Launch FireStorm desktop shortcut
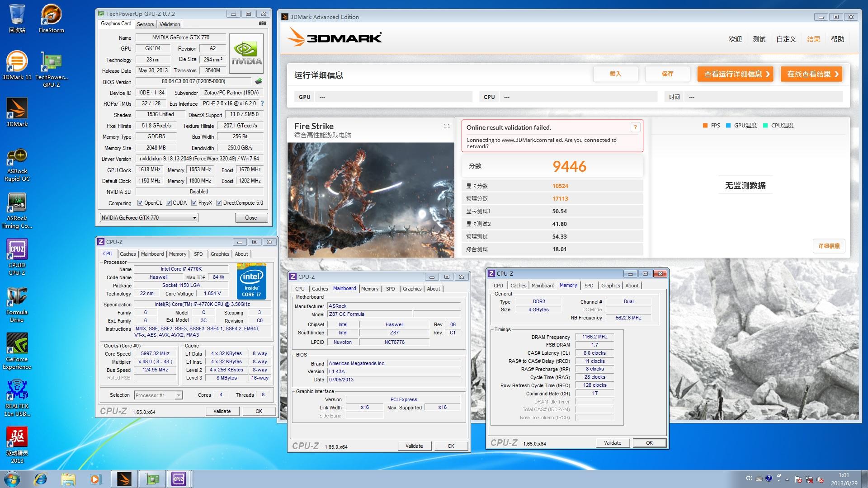The width and height of the screenshot is (868, 488). [51, 18]
